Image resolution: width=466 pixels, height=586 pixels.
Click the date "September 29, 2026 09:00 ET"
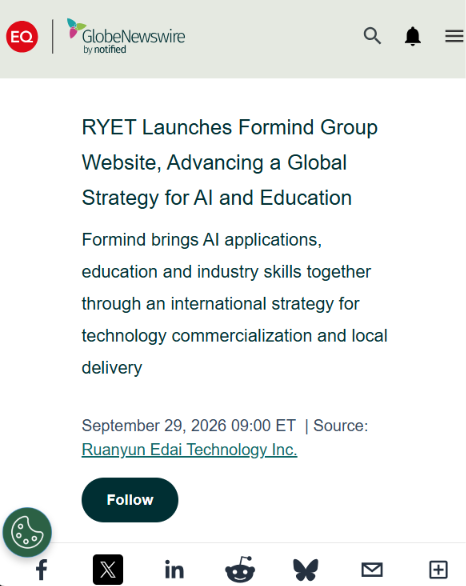coord(189,426)
